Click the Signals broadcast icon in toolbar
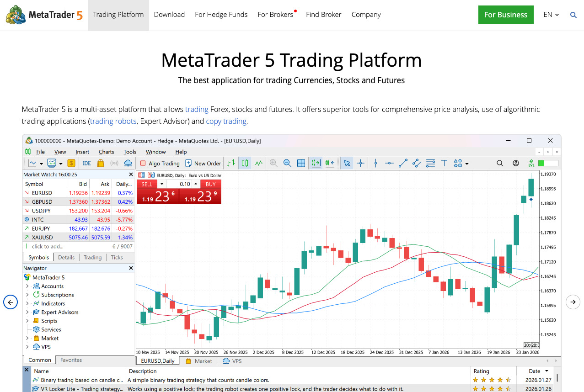The height and width of the screenshot is (392, 584). (x=114, y=163)
